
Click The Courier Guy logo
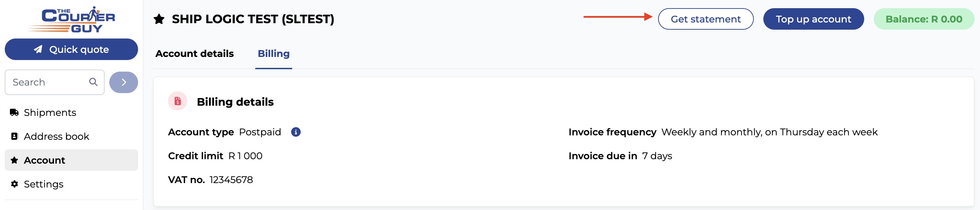click(x=71, y=19)
